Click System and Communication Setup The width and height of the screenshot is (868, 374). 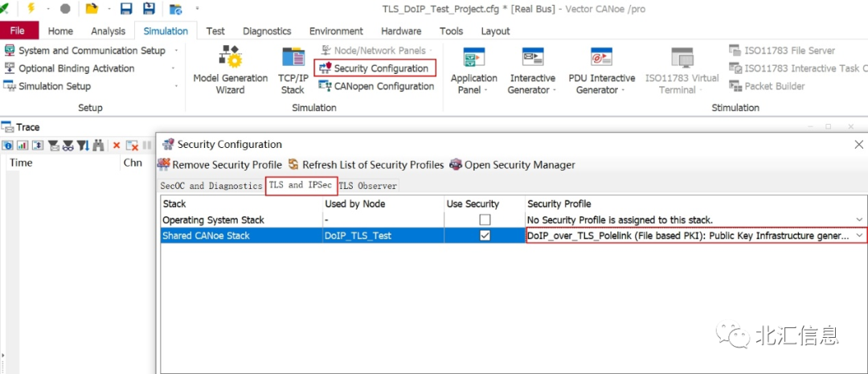pos(92,51)
